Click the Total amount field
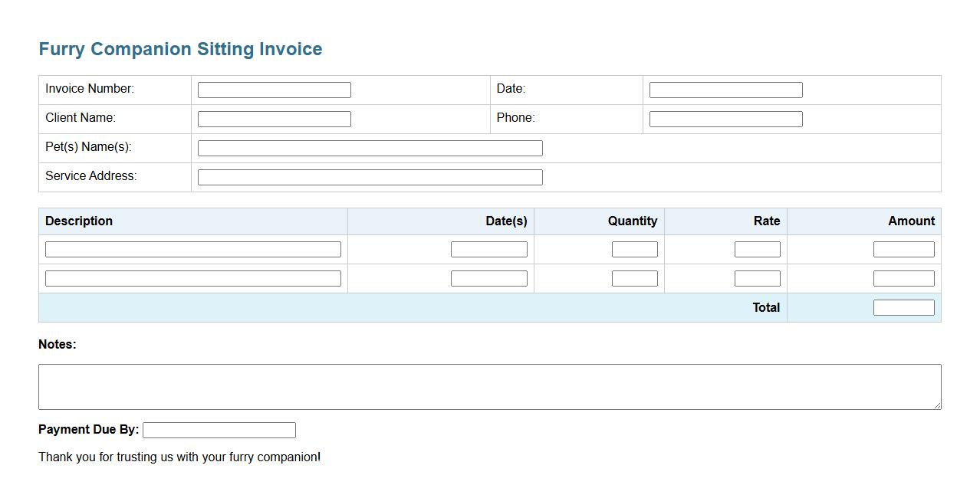Screen dimensions: 980x498 [903, 308]
